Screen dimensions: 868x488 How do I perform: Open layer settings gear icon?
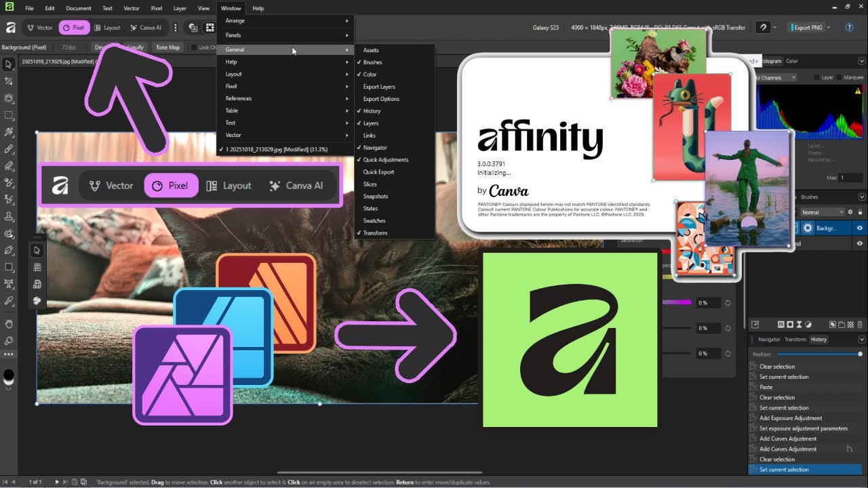[850, 212]
